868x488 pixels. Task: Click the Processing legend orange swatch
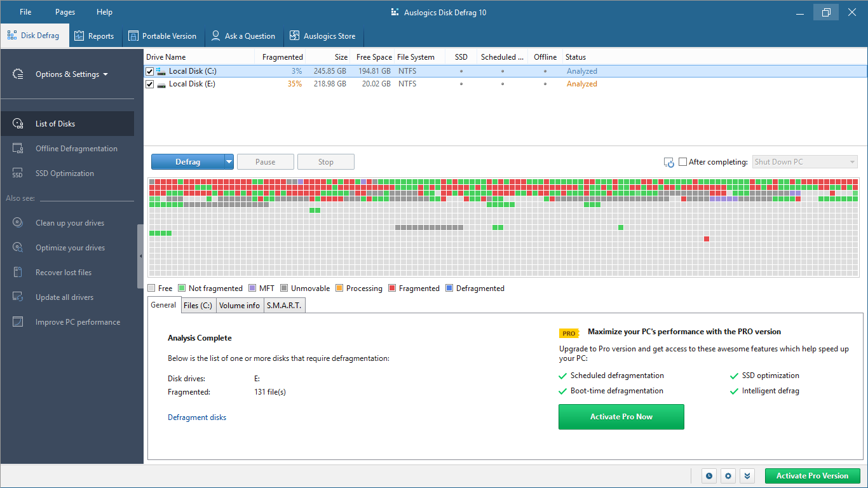coord(339,288)
